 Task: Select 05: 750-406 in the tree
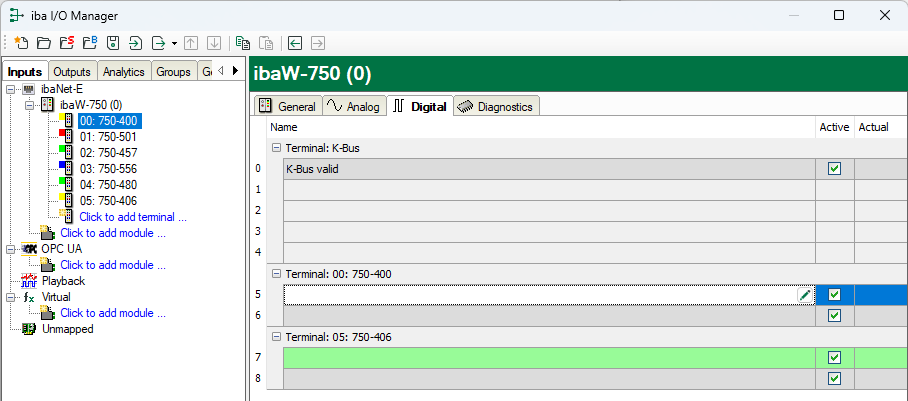pyautogui.click(x=108, y=201)
